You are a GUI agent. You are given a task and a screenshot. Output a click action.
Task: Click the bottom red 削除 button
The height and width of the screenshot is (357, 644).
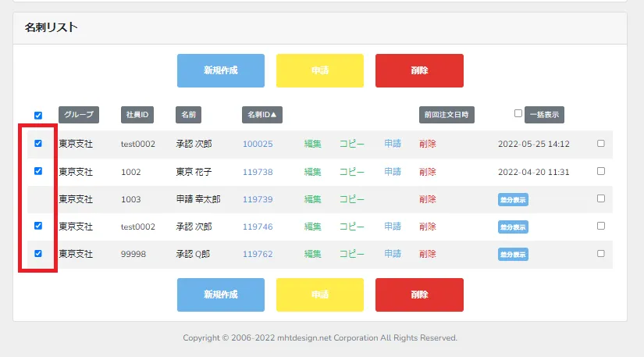click(419, 295)
